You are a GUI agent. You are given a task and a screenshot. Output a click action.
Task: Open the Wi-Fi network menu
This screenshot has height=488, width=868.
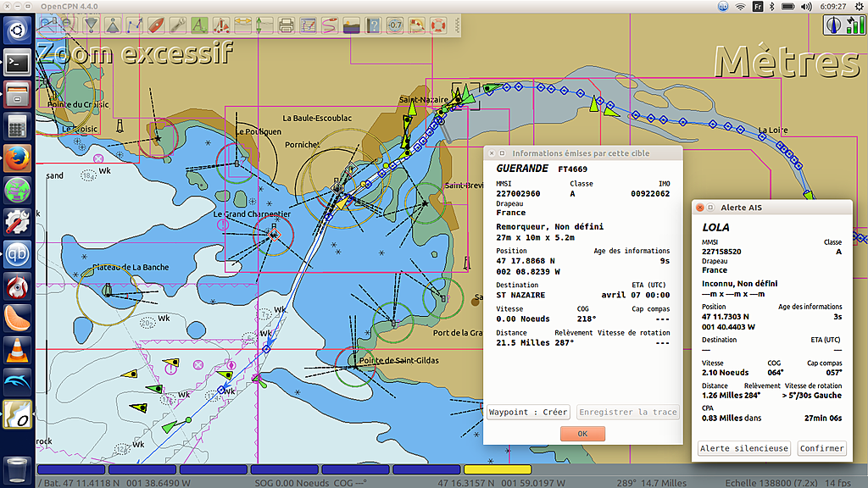[x=740, y=7]
